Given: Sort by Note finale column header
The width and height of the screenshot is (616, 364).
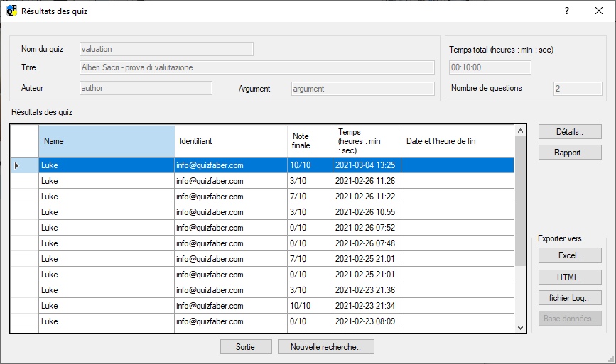Looking at the screenshot, I should point(309,141).
